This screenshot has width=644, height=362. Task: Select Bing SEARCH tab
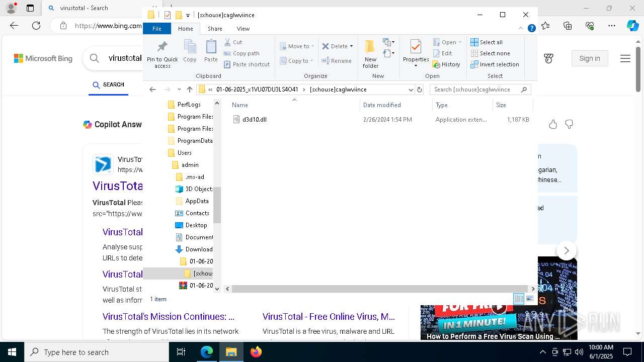(x=109, y=84)
